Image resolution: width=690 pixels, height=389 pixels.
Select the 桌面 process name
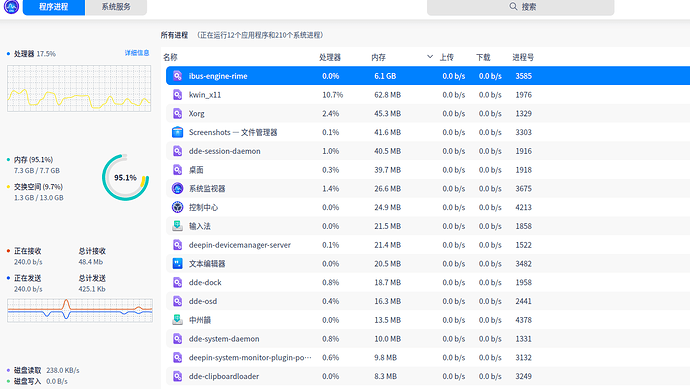[x=196, y=170]
